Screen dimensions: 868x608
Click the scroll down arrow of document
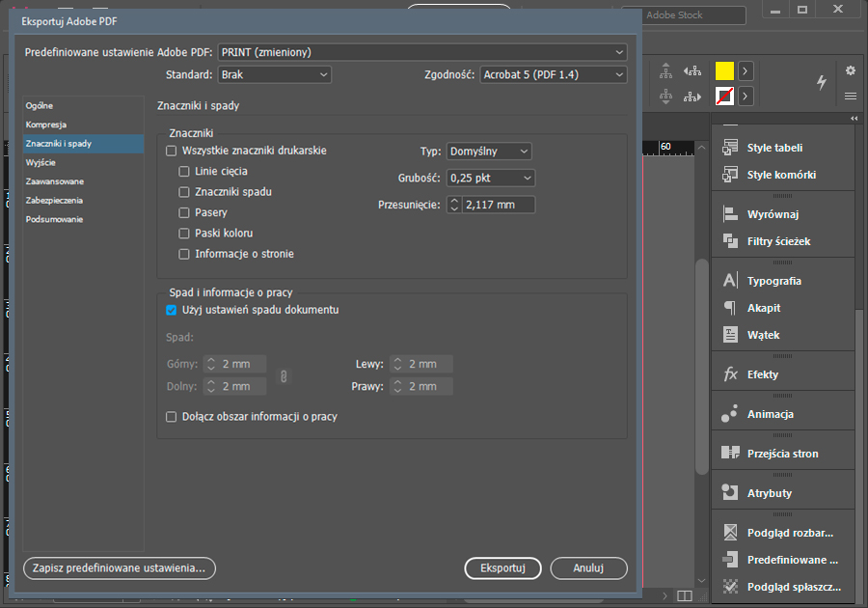click(702, 581)
